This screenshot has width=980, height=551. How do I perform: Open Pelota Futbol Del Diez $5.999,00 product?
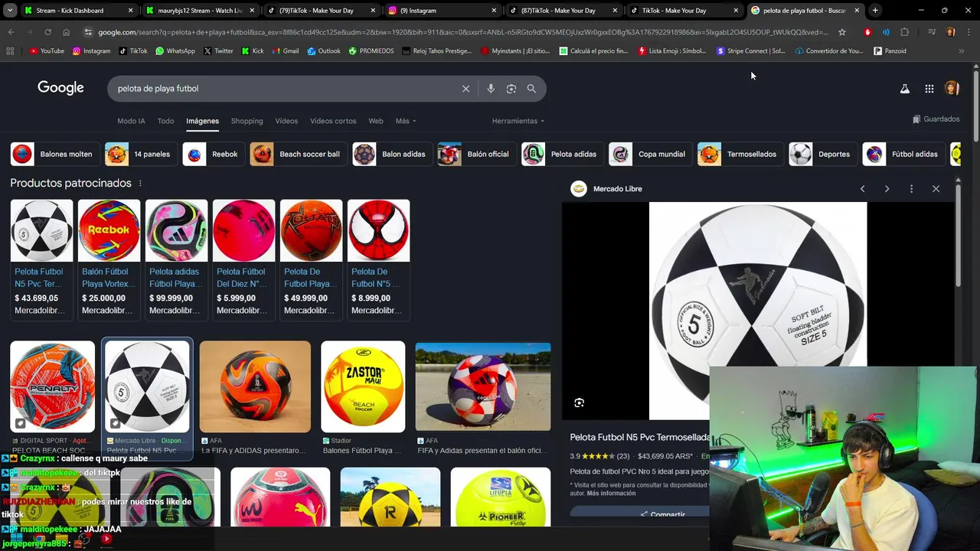[x=243, y=259]
